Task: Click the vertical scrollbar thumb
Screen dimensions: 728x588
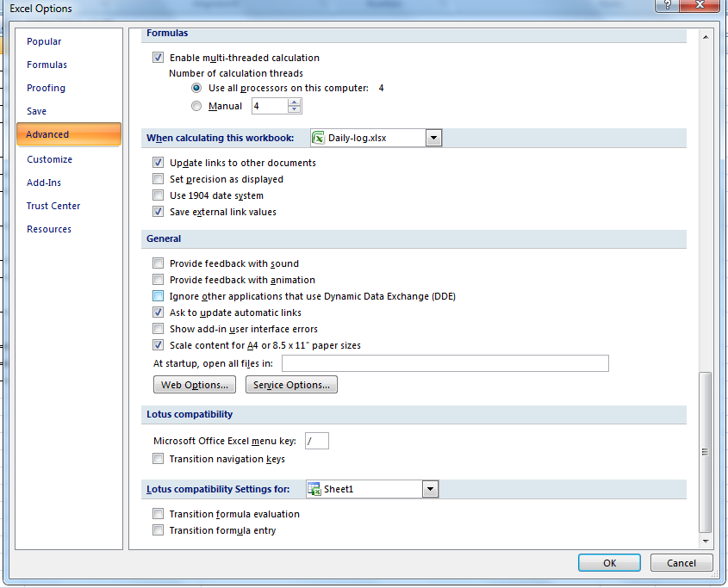Action: click(x=706, y=453)
